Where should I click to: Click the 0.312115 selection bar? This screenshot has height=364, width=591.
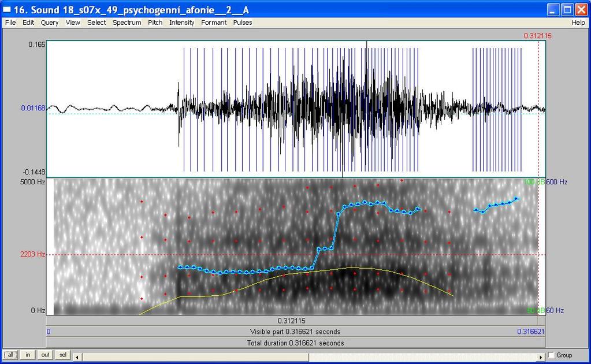pyautogui.click(x=292, y=321)
